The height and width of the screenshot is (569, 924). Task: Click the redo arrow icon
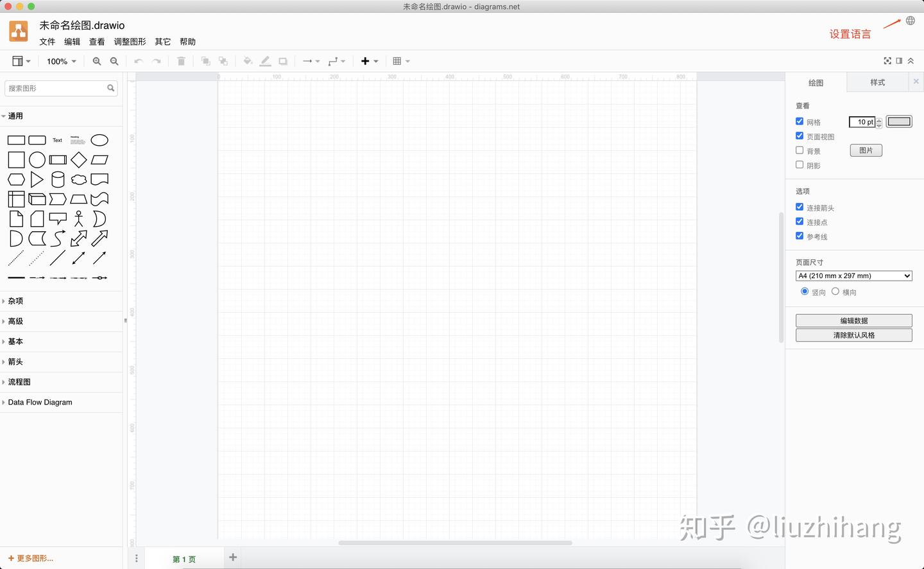pyautogui.click(x=156, y=61)
